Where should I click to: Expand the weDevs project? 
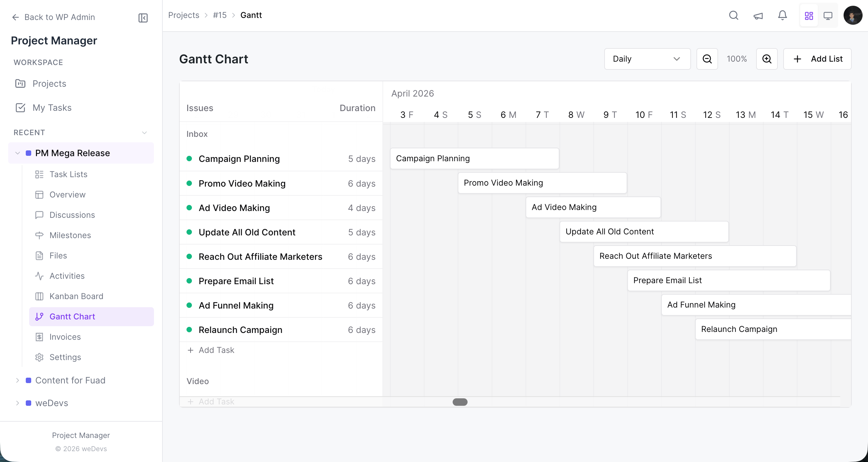pos(17,403)
